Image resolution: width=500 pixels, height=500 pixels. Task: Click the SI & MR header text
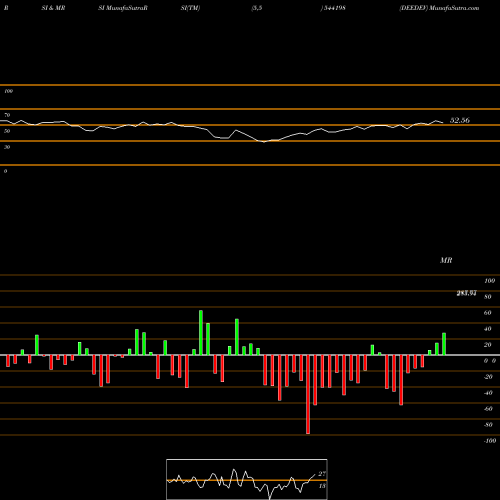(53, 8)
